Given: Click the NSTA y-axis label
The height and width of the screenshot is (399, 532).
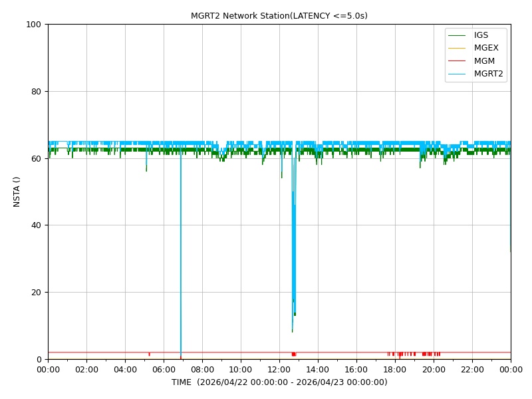Looking at the screenshot, I should [16, 192].
